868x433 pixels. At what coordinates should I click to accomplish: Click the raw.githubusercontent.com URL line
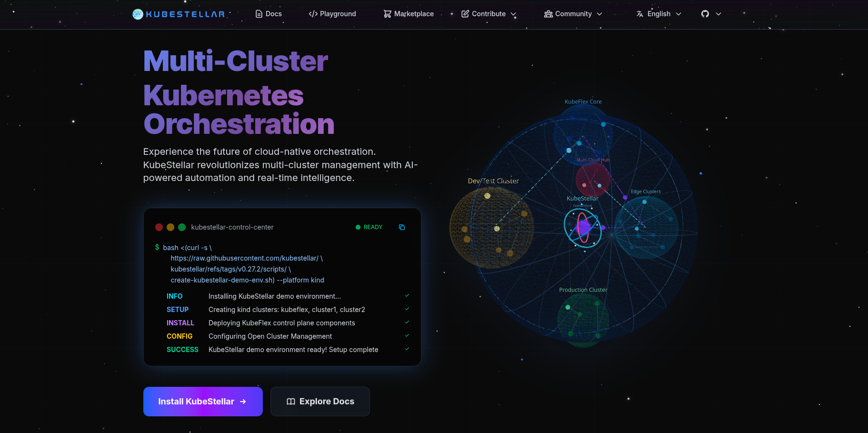(247, 258)
